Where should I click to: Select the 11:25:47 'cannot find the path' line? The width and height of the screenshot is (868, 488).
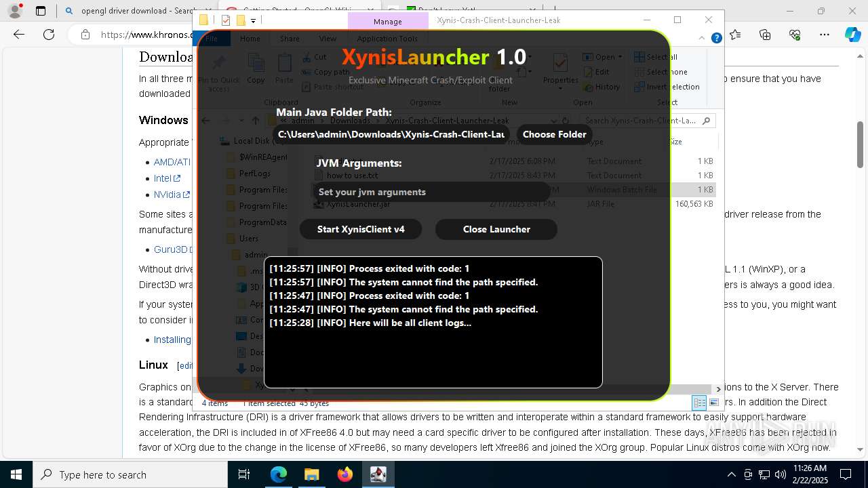403,309
